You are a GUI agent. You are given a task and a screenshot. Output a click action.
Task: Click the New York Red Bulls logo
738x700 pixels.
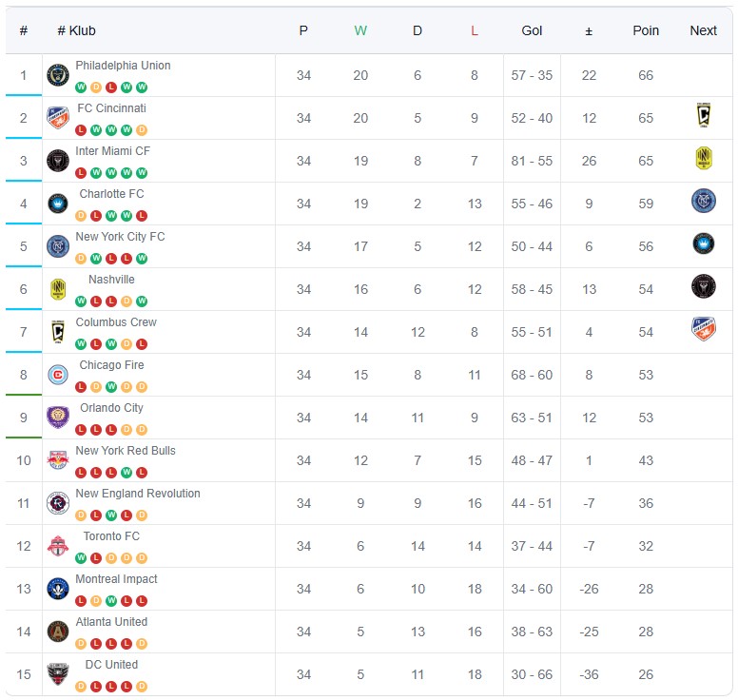coord(58,460)
